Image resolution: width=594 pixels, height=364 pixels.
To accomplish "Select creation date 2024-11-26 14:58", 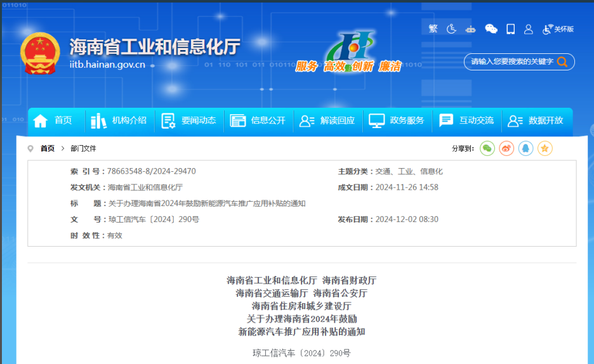I will pos(407,187).
